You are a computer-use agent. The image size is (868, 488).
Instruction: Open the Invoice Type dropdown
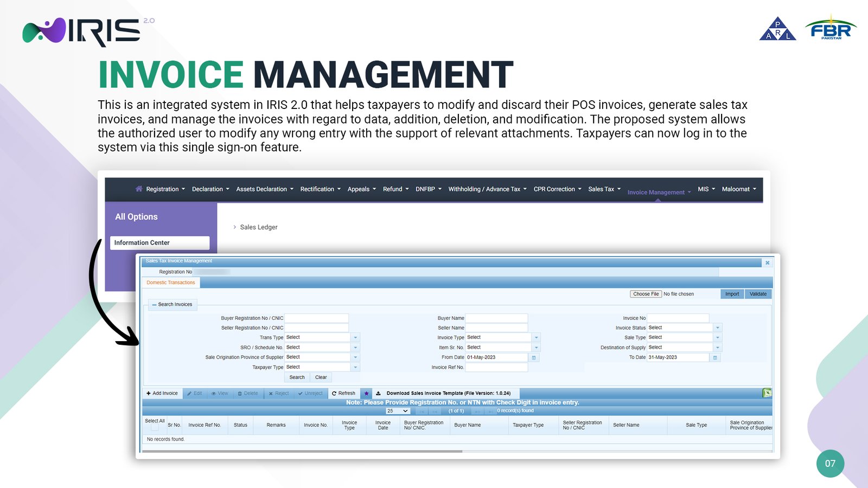pyautogui.click(x=536, y=338)
